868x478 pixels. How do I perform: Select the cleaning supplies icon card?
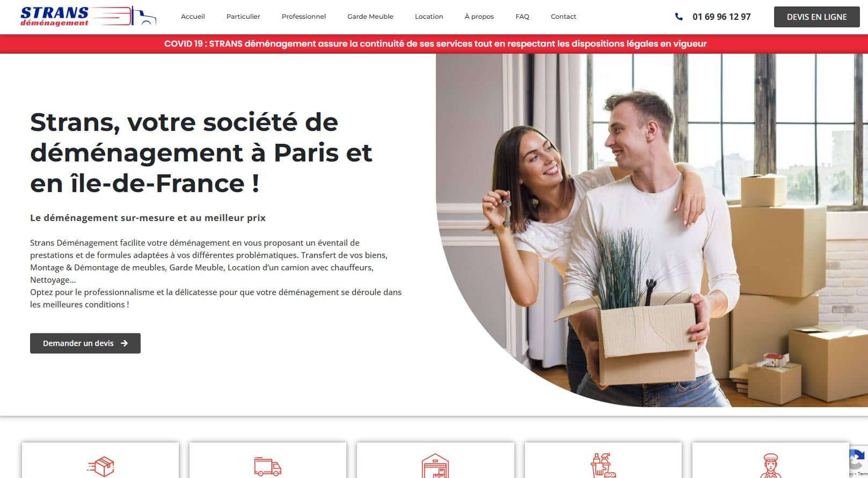click(603, 460)
